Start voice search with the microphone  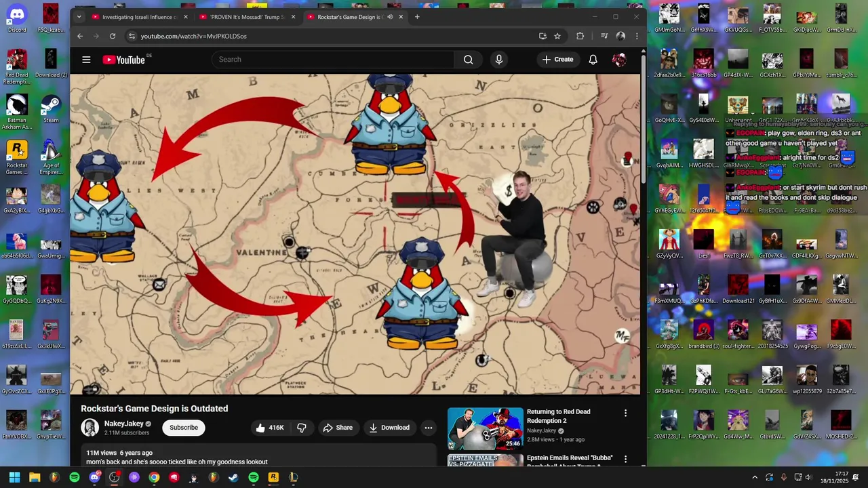[499, 60]
